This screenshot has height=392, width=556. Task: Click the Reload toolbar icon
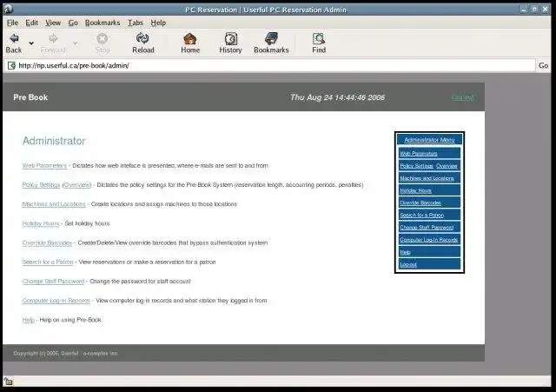pos(142,38)
